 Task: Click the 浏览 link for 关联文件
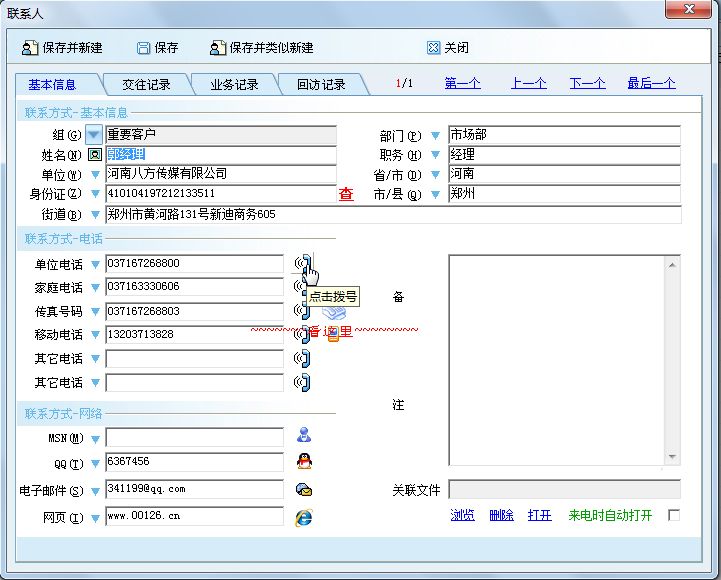[x=462, y=515]
